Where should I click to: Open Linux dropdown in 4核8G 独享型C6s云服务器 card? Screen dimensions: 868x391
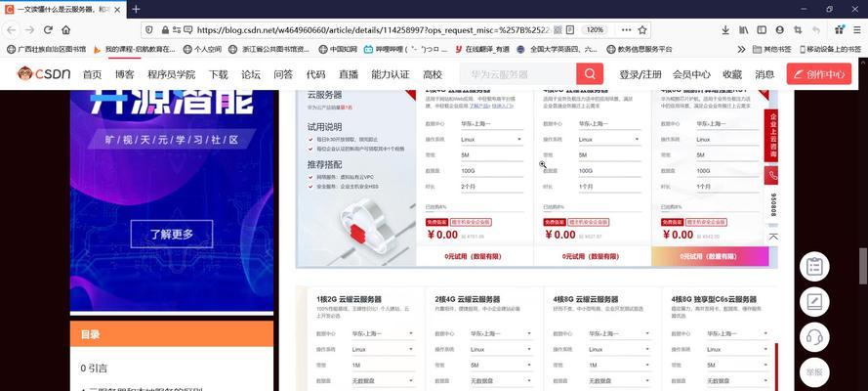[x=737, y=350]
